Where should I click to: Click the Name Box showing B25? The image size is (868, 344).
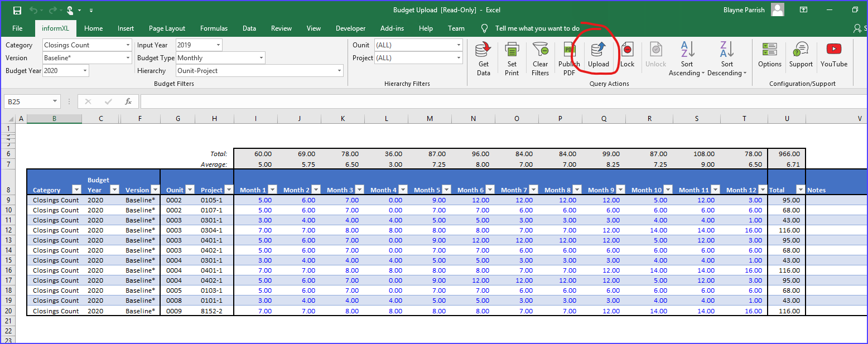28,101
